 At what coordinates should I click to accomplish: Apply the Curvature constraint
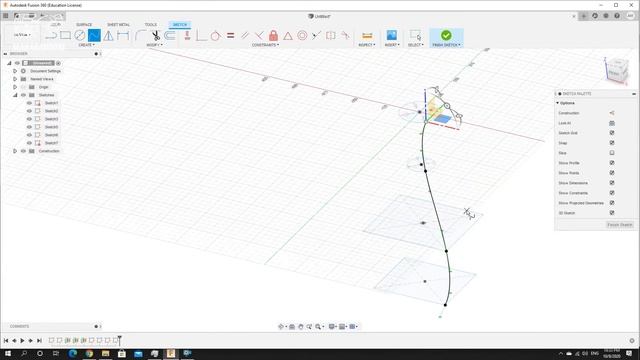click(x=345, y=36)
